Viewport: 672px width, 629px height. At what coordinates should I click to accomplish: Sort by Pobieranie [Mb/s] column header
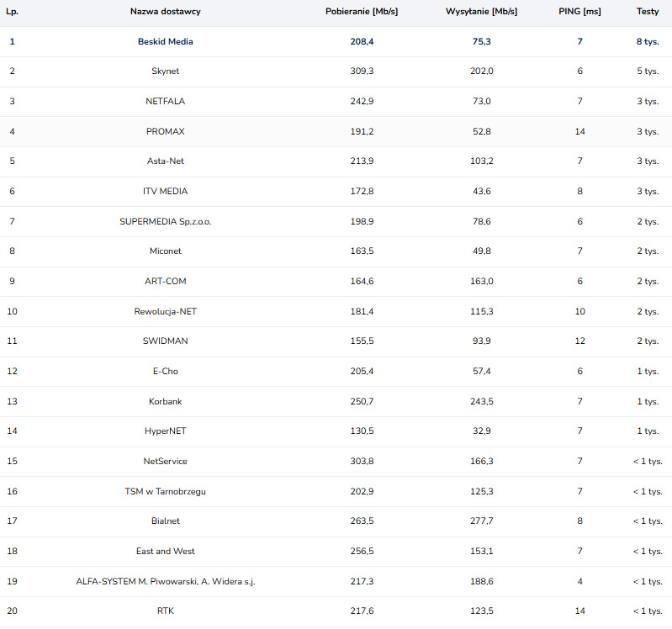[x=362, y=12]
